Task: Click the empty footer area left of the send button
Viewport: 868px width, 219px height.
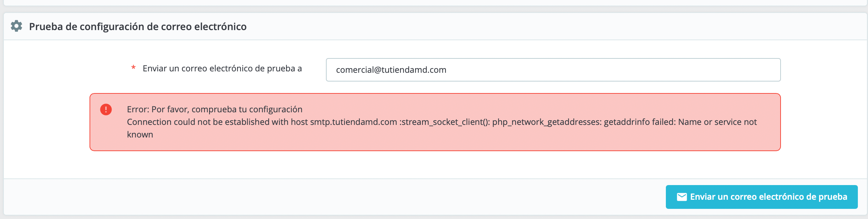Action: coord(332,197)
